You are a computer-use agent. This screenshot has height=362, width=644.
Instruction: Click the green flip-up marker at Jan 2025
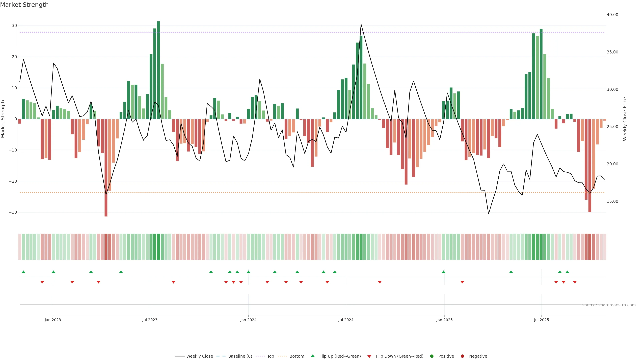[x=443, y=272]
